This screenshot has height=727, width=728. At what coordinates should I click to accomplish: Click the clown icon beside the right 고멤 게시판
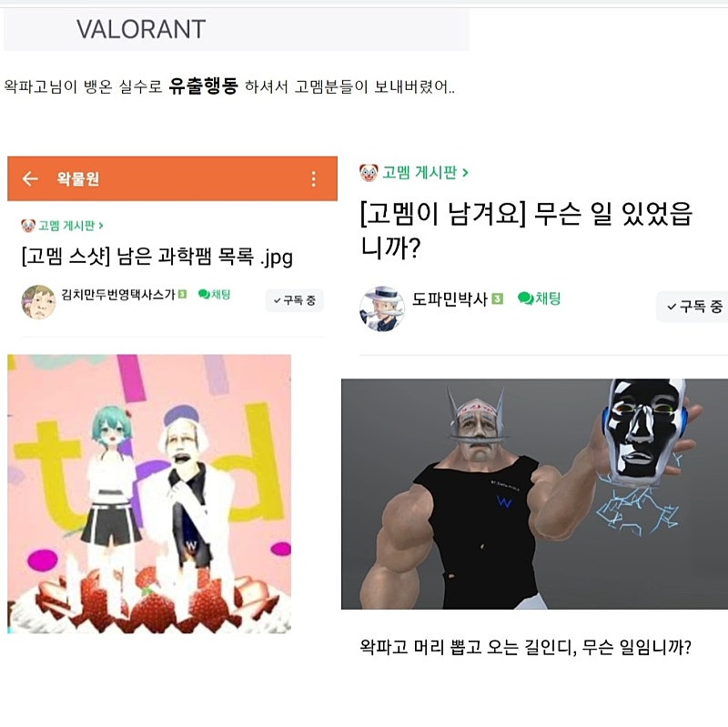pyautogui.click(x=369, y=173)
